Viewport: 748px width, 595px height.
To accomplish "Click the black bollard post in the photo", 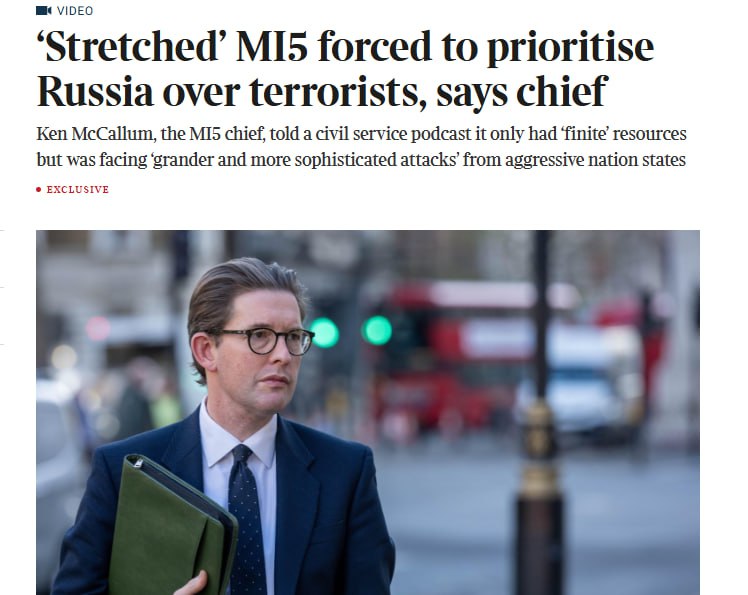I will click(540, 412).
